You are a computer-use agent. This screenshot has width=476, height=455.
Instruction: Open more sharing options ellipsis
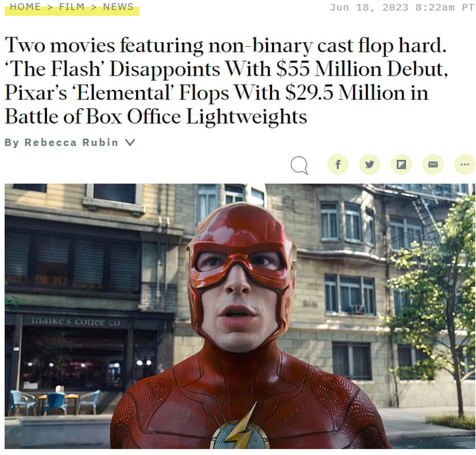tap(464, 165)
